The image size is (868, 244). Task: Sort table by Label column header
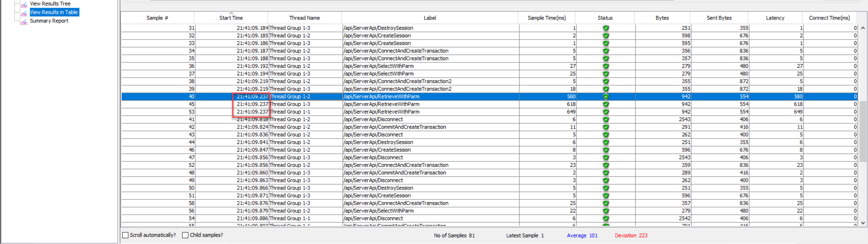coord(430,18)
